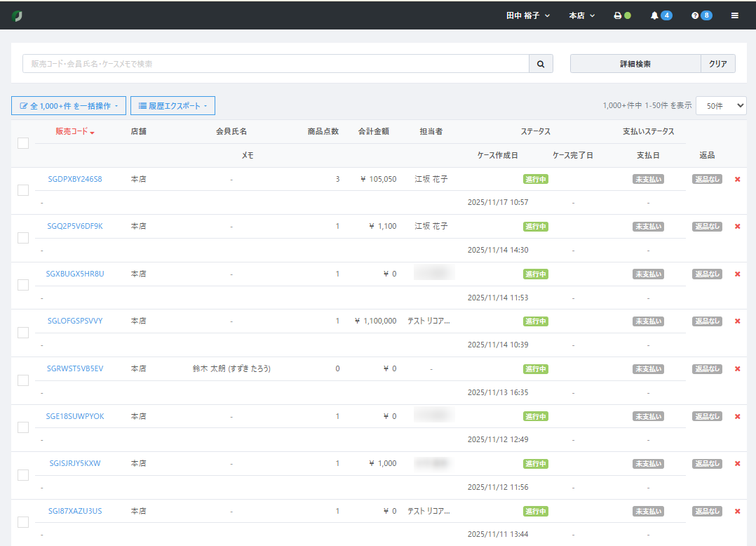Sort by 販売コード column header
The width and height of the screenshot is (756, 546).
point(75,131)
